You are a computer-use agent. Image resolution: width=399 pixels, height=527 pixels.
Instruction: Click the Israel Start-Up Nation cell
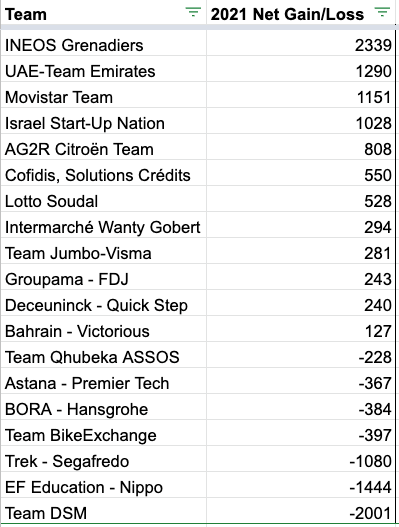103,121
